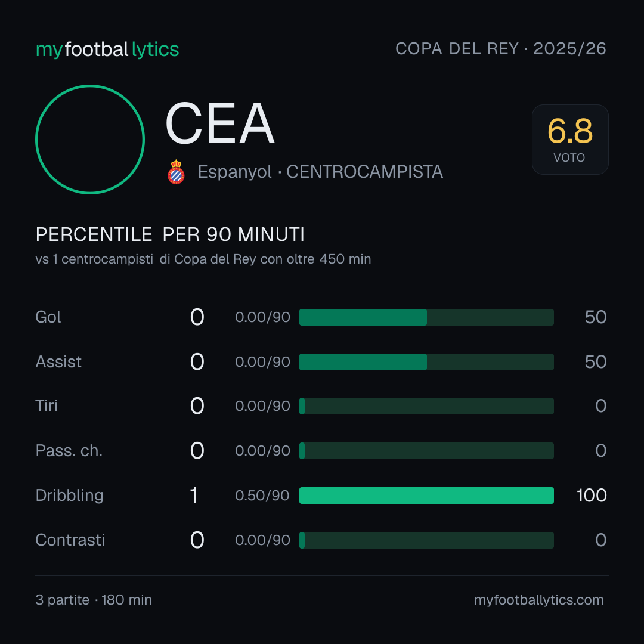The width and height of the screenshot is (644, 644).
Task: Click the Tiri percentile bar
Action: (x=426, y=406)
